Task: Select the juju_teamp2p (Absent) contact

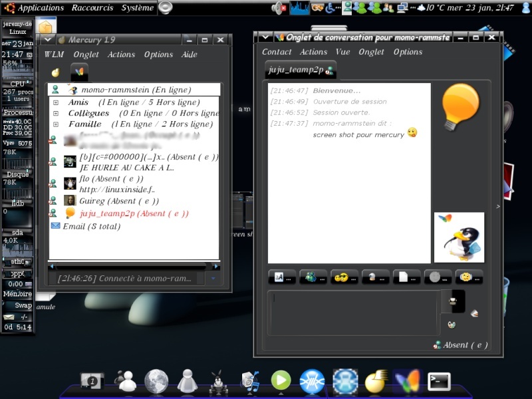Action: coord(134,213)
